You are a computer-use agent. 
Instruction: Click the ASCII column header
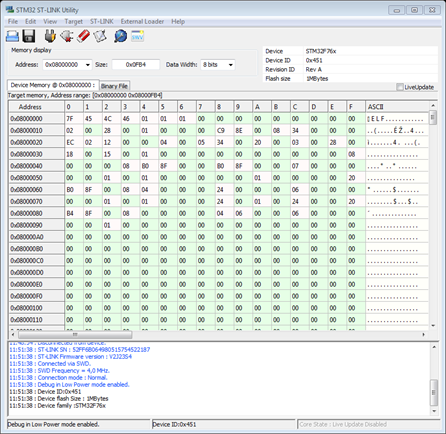[x=397, y=107]
